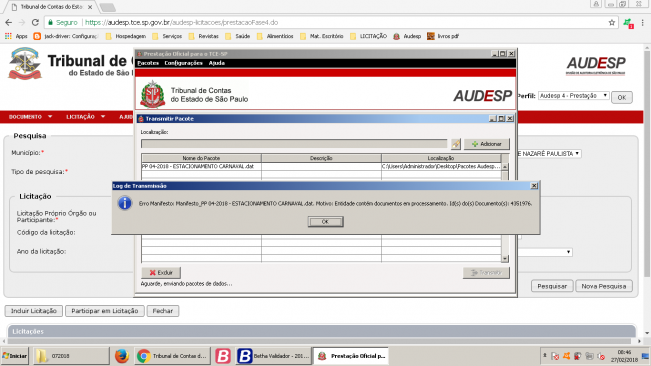Viewport: 651px width, 366px height.
Task: Click the pink Betha B taskbar icon
Action: tap(223, 356)
